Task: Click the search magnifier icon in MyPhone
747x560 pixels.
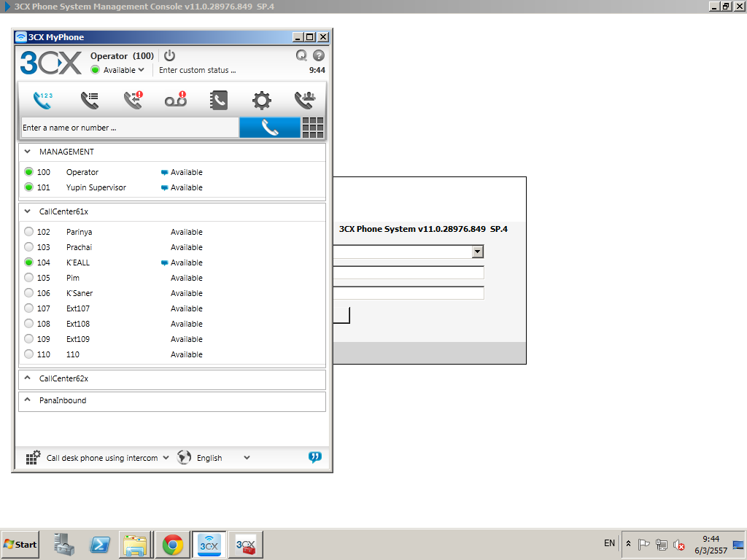Action: click(301, 55)
